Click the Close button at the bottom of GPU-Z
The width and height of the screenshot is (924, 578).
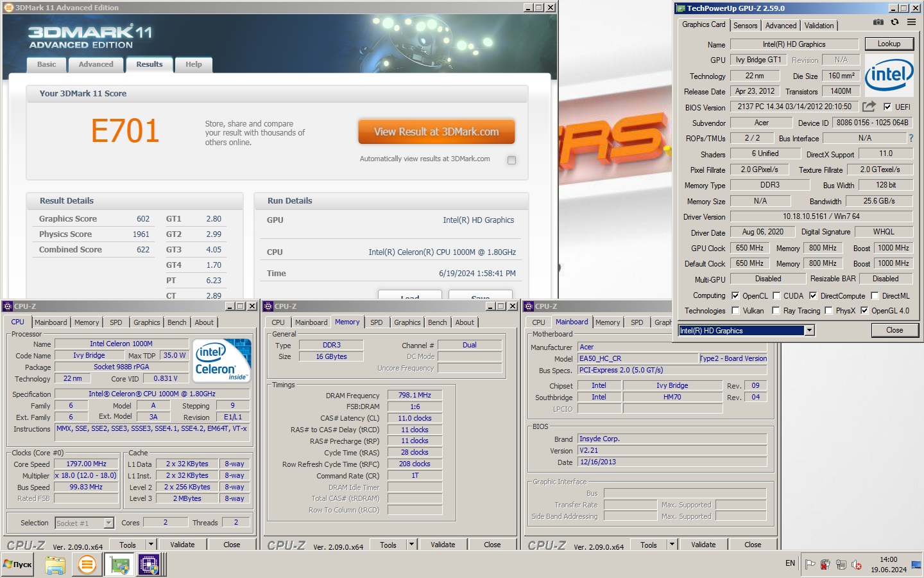click(x=894, y=330)
